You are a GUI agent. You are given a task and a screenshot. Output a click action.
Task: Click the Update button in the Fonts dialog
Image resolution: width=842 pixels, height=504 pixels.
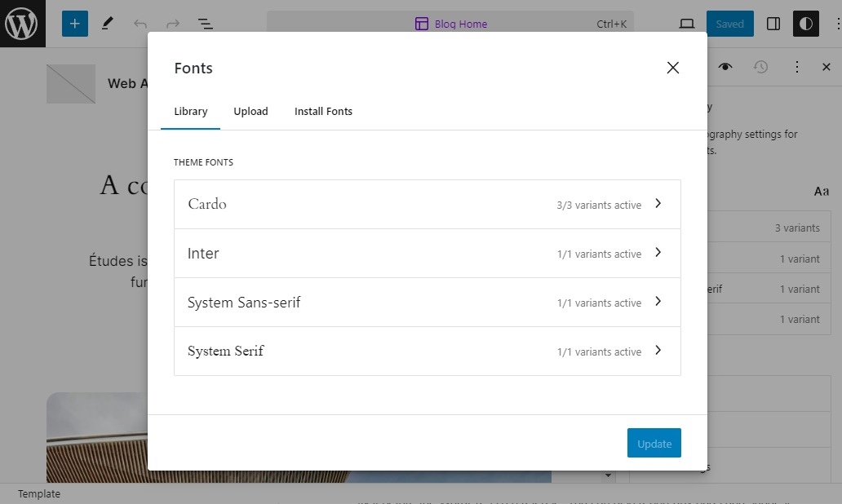click(x=654, y=443)
